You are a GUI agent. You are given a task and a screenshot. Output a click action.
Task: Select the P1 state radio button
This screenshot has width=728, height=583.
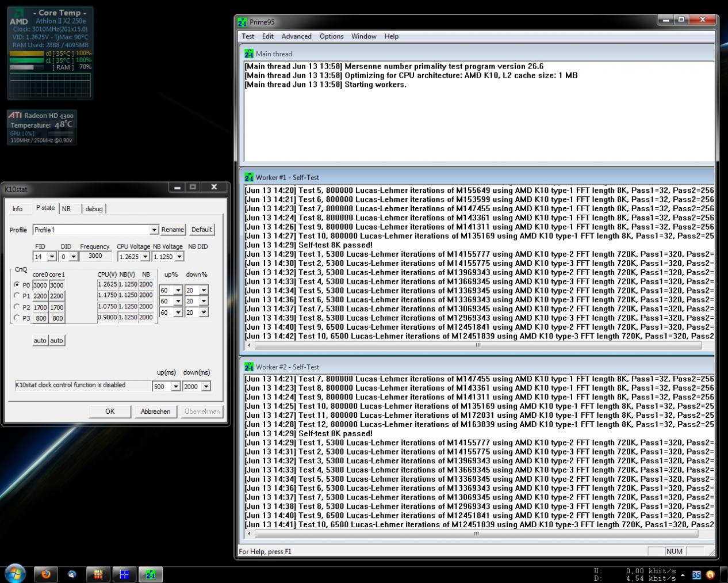click(x=17, y=295)
